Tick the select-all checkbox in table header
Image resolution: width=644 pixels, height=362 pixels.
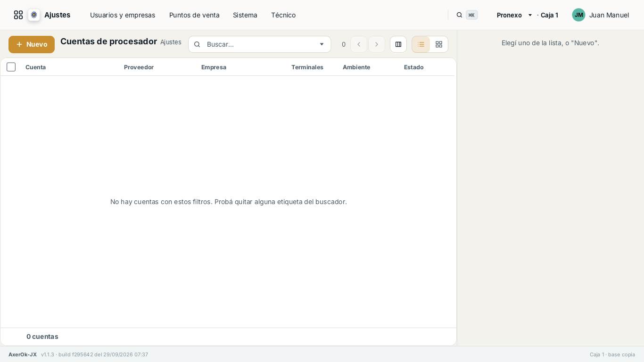[x=11, y=67]
